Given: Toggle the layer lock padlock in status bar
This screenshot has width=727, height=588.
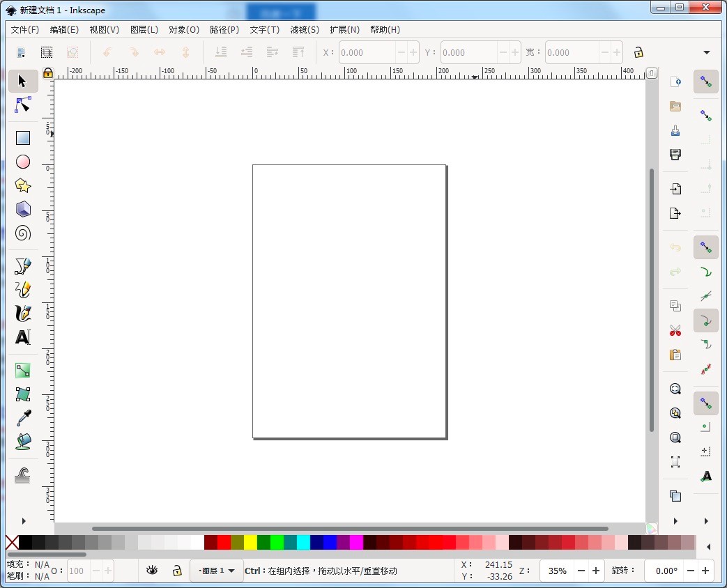Looking at the screenshot, I should click(178, 571).
